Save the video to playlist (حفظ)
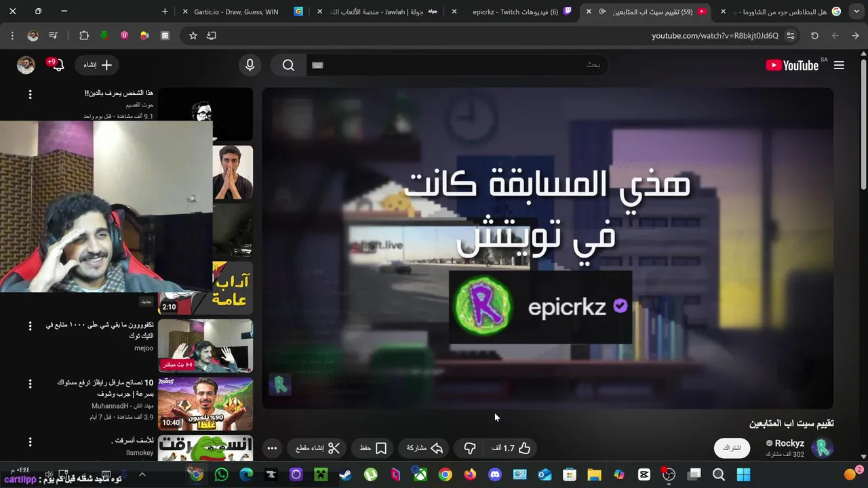 tap(373, 448)
